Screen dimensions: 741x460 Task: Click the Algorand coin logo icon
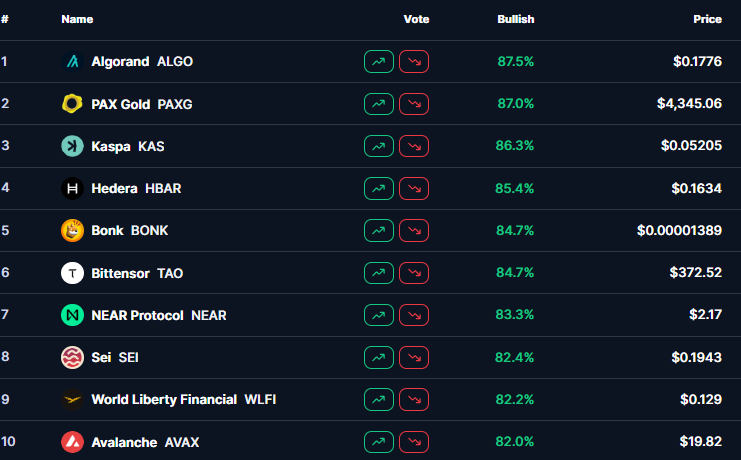click(x=72, y=62)
